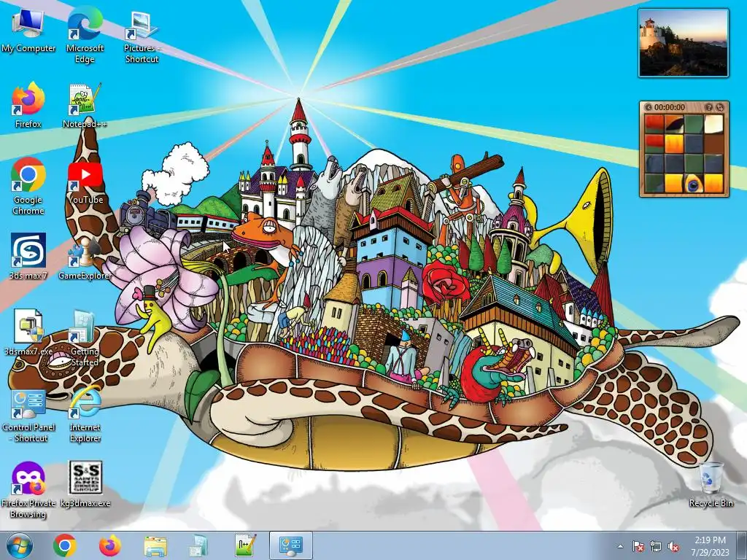Select the GameExplorer desktop shortcut

click(x=85, y=257)
